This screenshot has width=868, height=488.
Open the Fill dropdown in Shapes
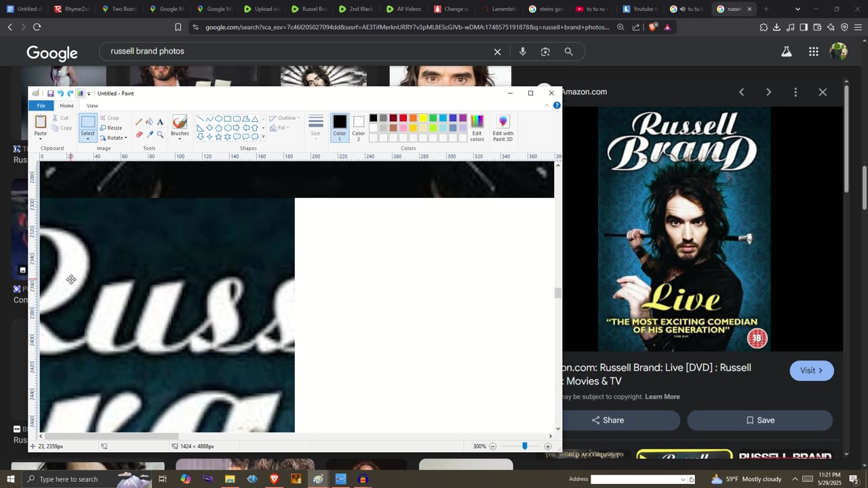[x=279, y=128]
